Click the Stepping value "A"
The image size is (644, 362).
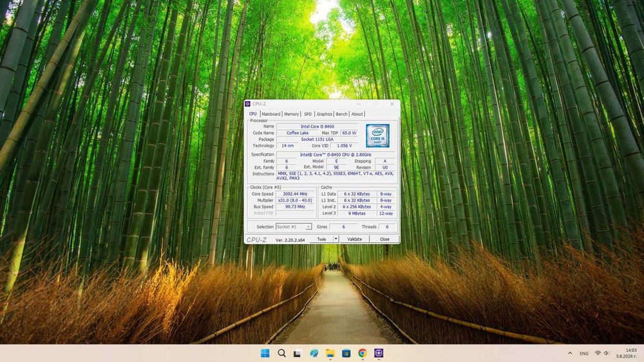click(x=385, y=162)
